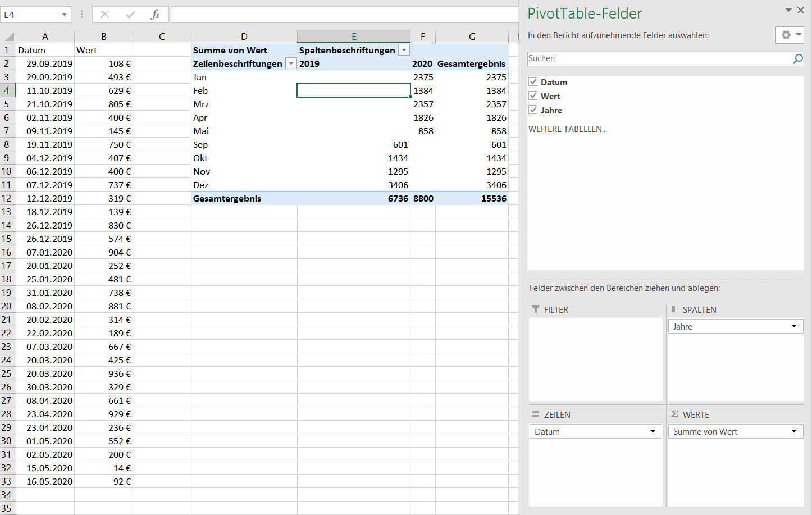Screen dimensions: 812x515
Task: Select column header B
Action: coord(104,37)
